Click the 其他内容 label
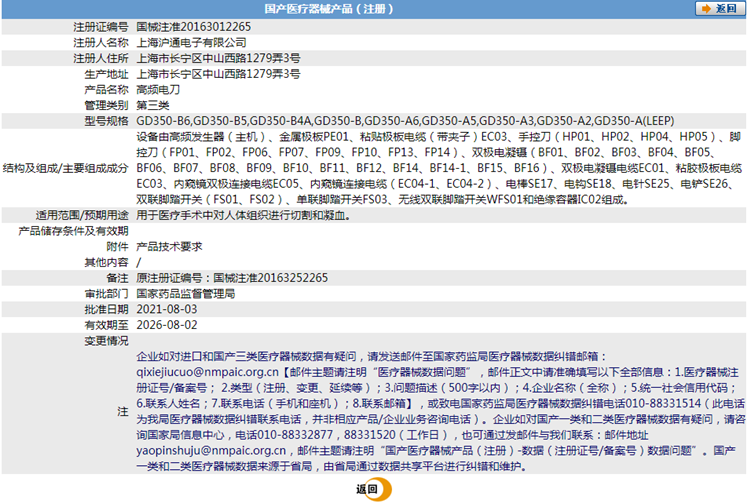 click(x=106, y=262)
